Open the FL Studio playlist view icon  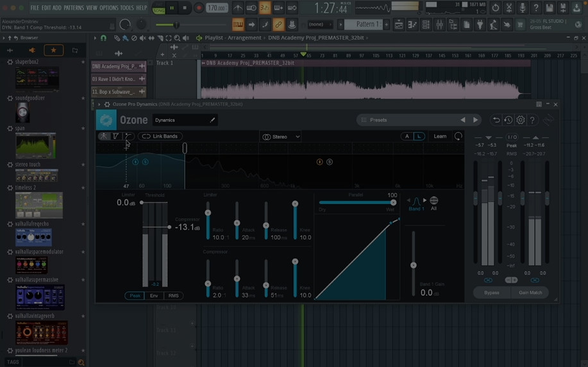[x=399, y=25]
